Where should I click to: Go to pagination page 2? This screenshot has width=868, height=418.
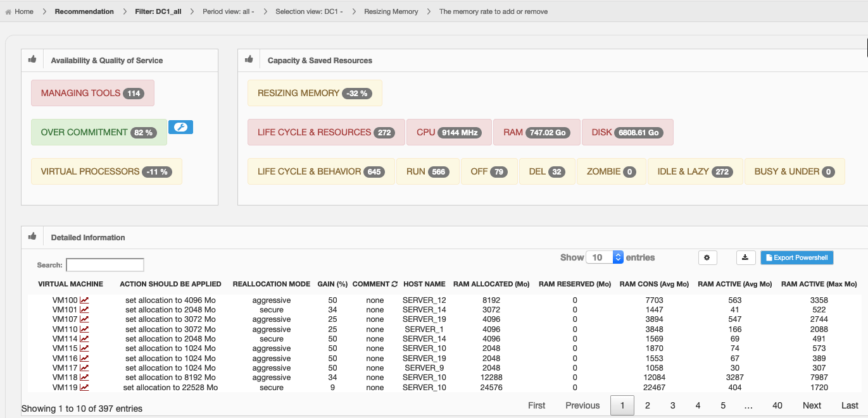648,405
